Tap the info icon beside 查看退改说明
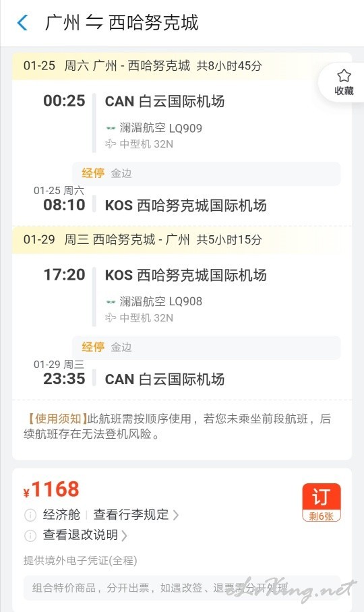This screenshot has height=612, width=364. pyautogui.click(x=30, y=535)
